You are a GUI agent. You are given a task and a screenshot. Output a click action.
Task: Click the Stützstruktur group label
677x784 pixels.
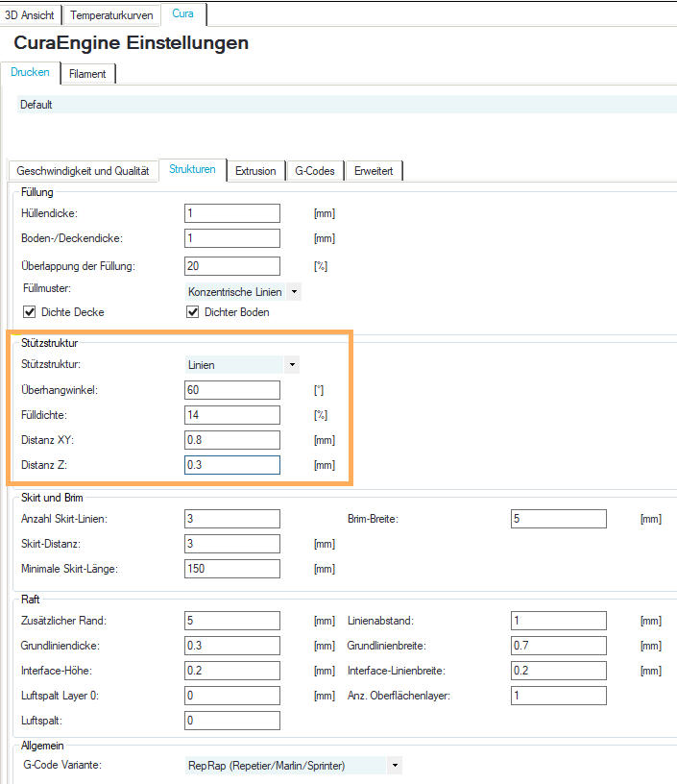[x=50, y=343]
